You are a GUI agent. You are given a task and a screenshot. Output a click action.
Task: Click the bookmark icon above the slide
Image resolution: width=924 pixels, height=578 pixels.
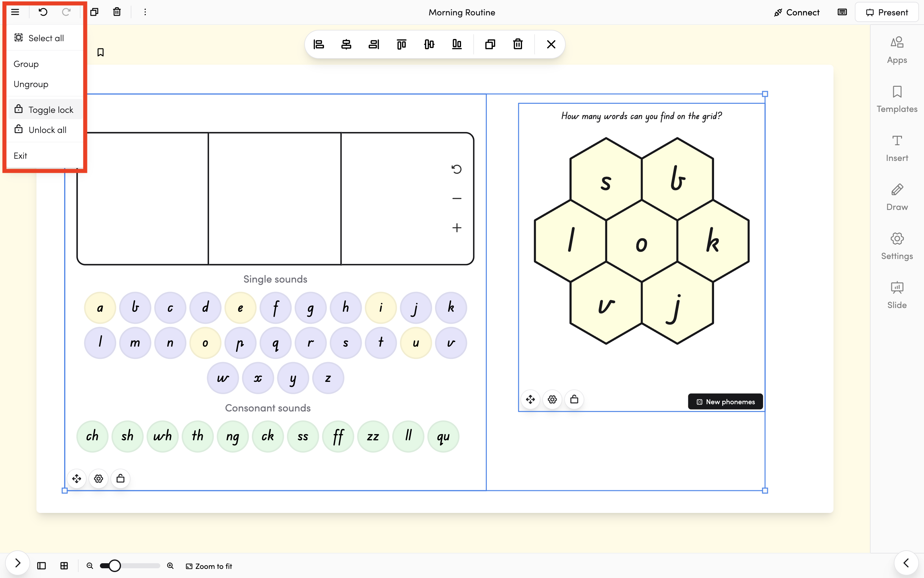pos(101,52)
